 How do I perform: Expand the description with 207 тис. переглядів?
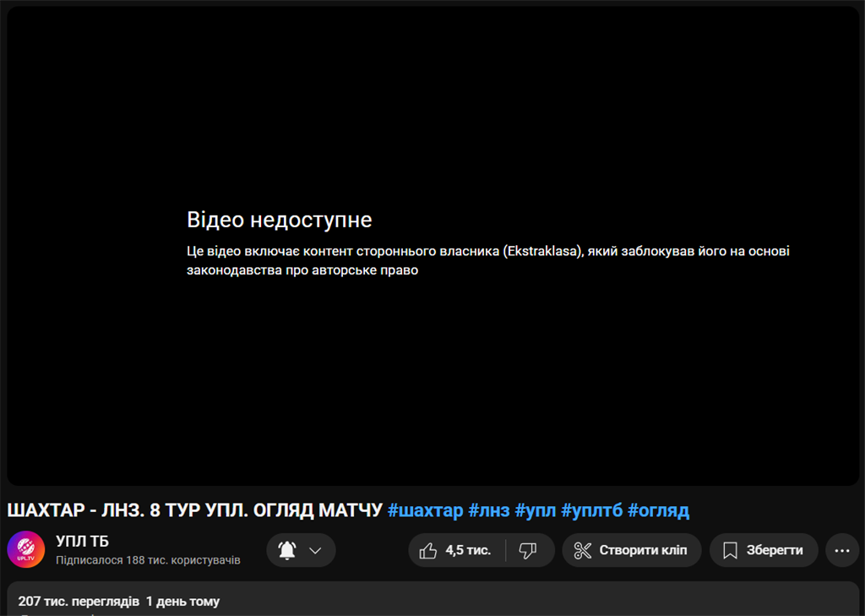coord(118,602)
